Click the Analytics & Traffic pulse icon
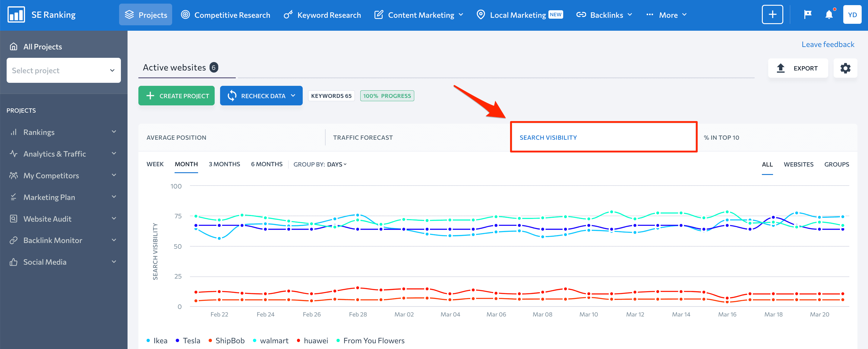The image size is (868, 349). tap(14, 154)
